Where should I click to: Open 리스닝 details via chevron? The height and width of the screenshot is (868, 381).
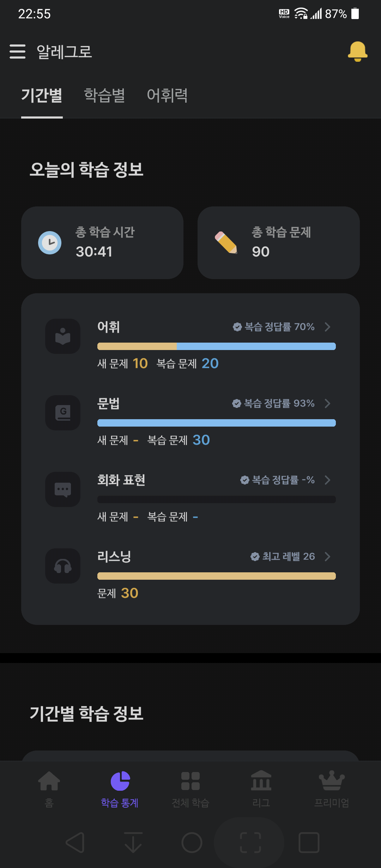327,556
